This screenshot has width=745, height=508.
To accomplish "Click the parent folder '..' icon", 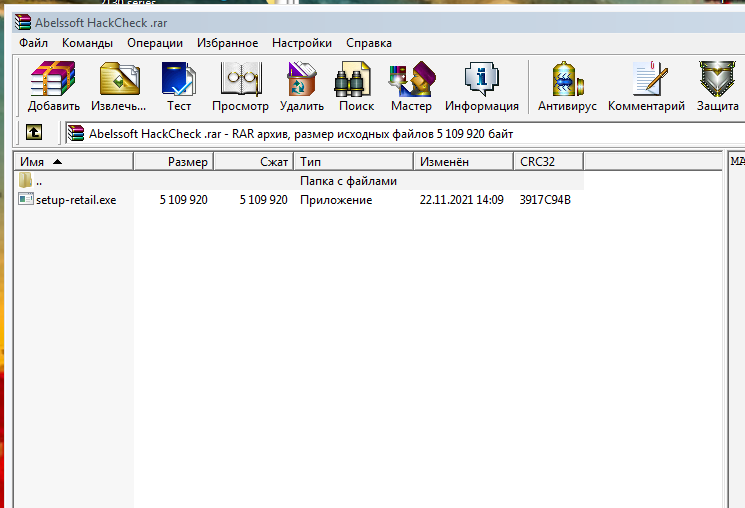I will click(25, 180).
